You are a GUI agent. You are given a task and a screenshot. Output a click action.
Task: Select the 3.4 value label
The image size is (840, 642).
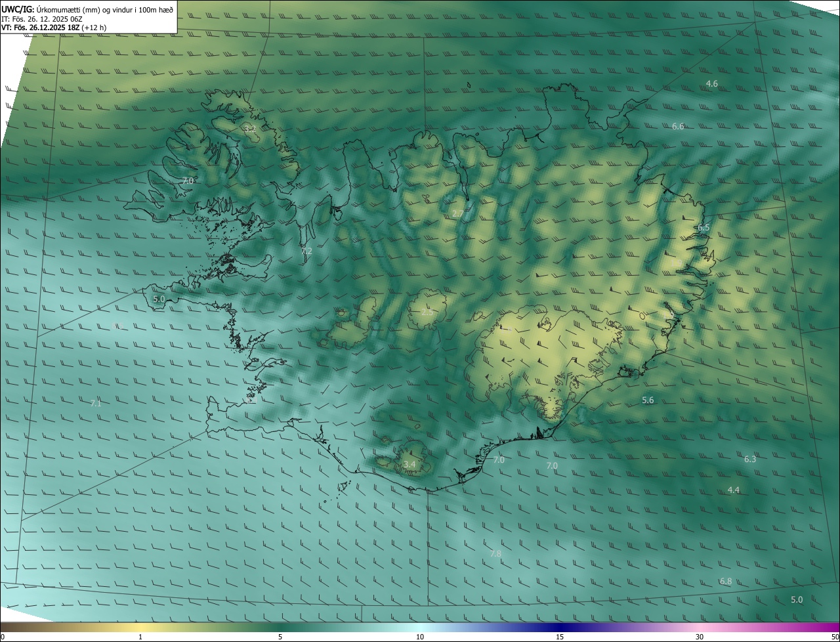409,464
